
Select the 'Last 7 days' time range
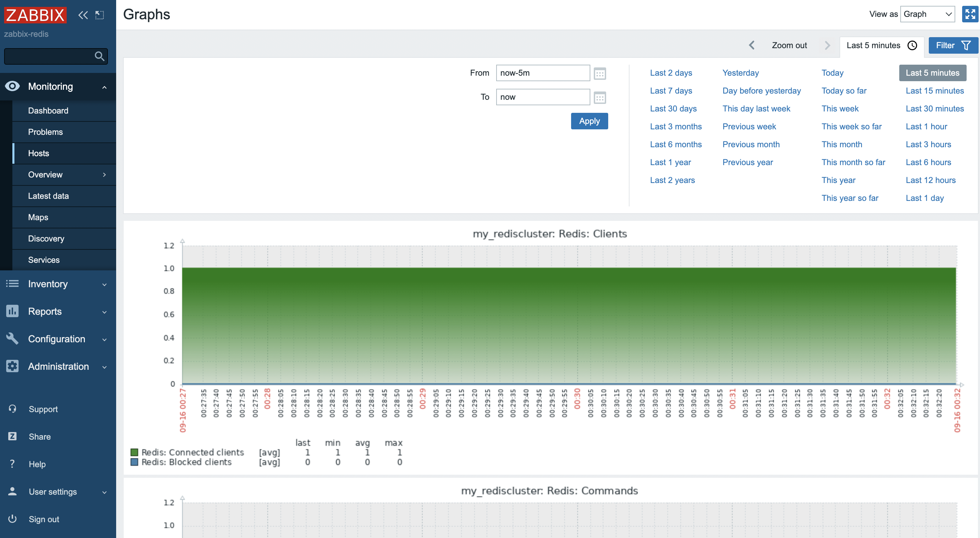pyautogui.click(x=670, y=90)
